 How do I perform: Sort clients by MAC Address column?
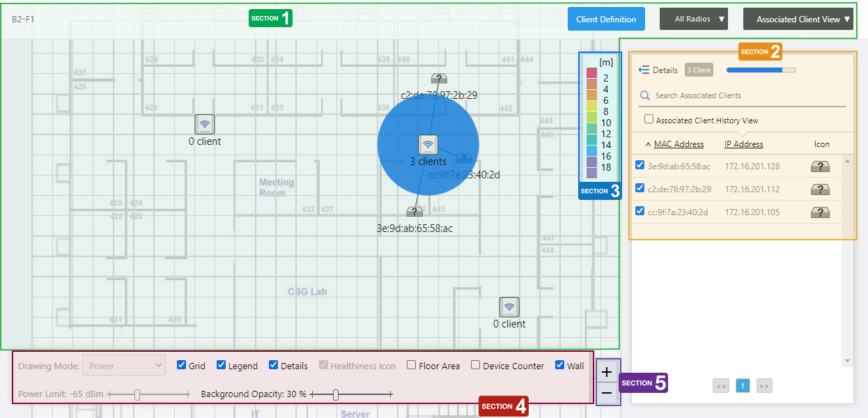pyautogui.click(x=679, y=144)
